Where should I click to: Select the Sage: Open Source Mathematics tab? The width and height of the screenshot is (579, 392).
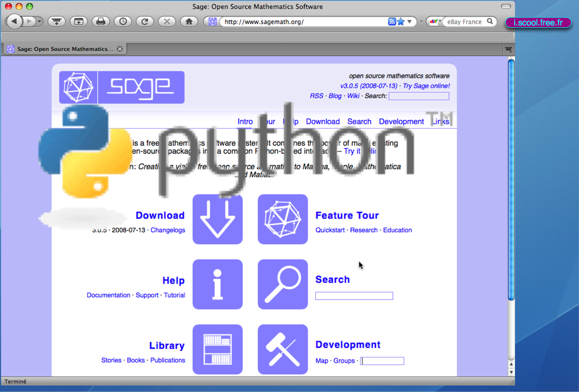[x=64, y=49]
